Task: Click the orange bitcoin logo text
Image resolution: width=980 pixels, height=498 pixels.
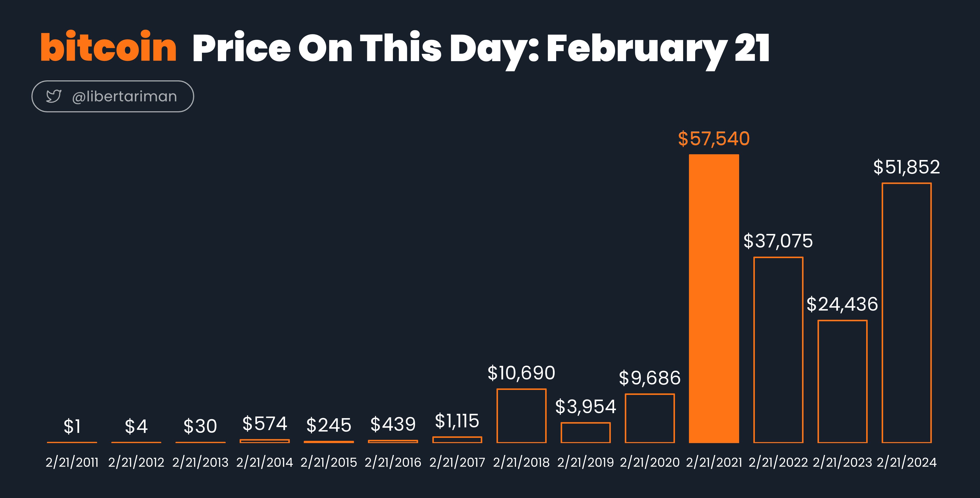Action: coord(108,47)
